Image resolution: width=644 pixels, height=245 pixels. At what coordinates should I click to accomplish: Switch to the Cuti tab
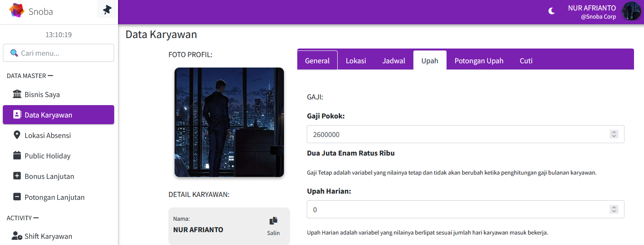coord(526,60)
